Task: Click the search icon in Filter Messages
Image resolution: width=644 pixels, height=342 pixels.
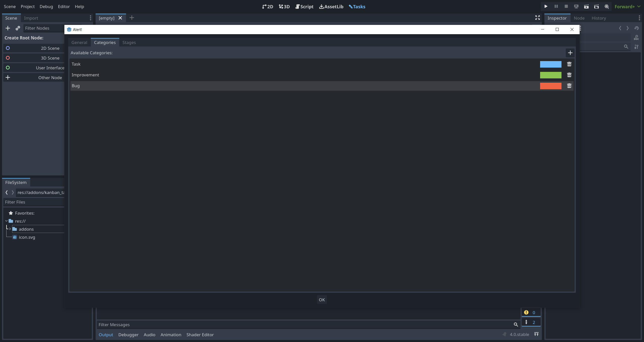Action: coord(516,325)
